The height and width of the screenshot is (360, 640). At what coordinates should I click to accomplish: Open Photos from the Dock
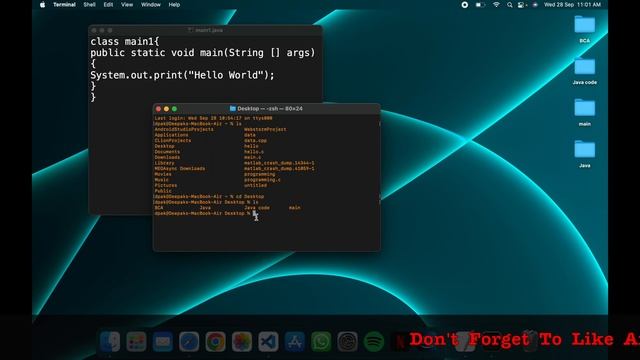point(242,341)
